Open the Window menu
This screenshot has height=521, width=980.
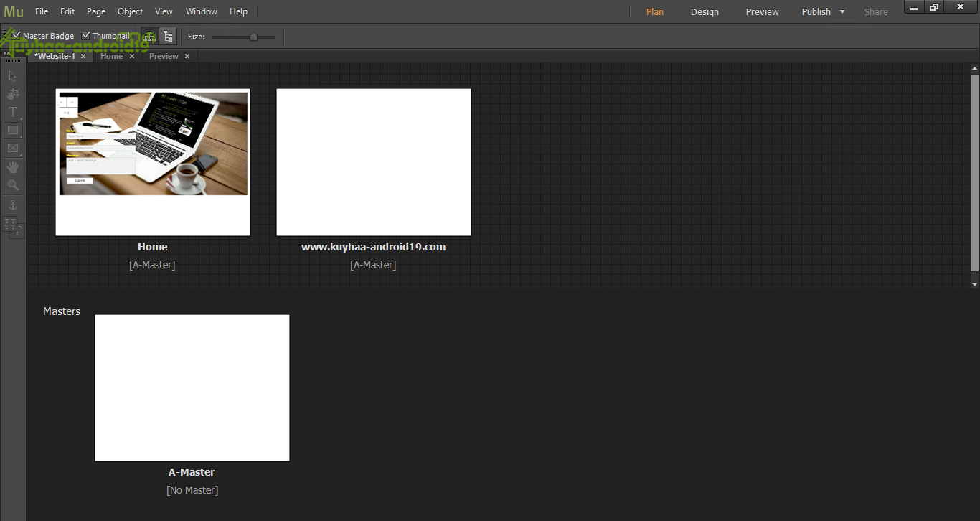click(202, 11)
